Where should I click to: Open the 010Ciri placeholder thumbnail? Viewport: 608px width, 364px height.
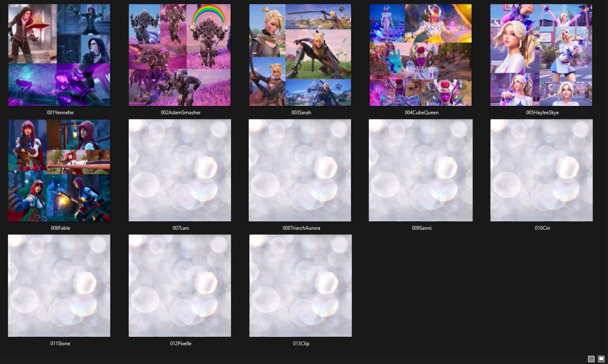(x=542, y=171)
